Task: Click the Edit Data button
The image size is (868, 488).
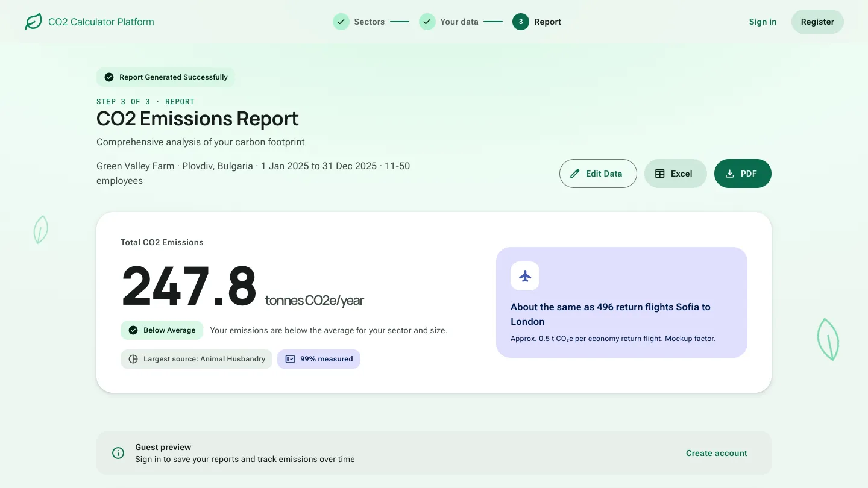Action: point(598,174)
